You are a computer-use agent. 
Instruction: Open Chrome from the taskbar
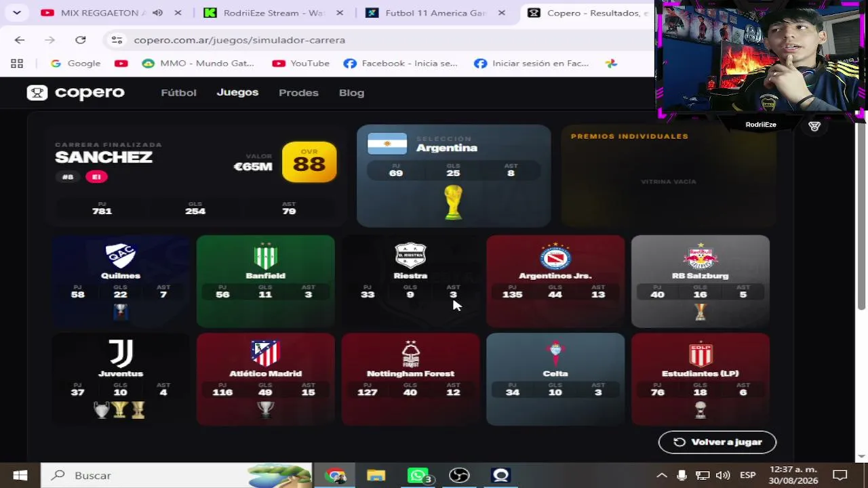335,475
